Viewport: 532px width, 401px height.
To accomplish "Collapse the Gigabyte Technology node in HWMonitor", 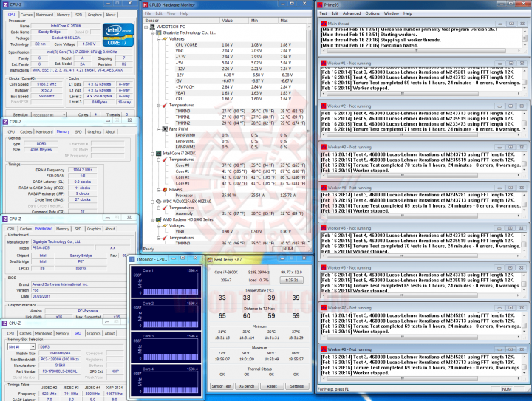I will [152, 33].
